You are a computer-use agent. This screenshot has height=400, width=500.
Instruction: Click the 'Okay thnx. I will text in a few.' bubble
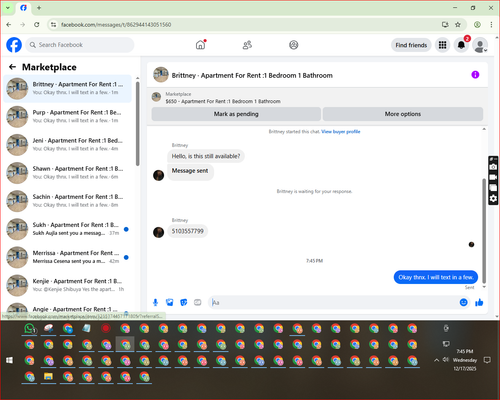pyautogui.click(x=436, y=277)
